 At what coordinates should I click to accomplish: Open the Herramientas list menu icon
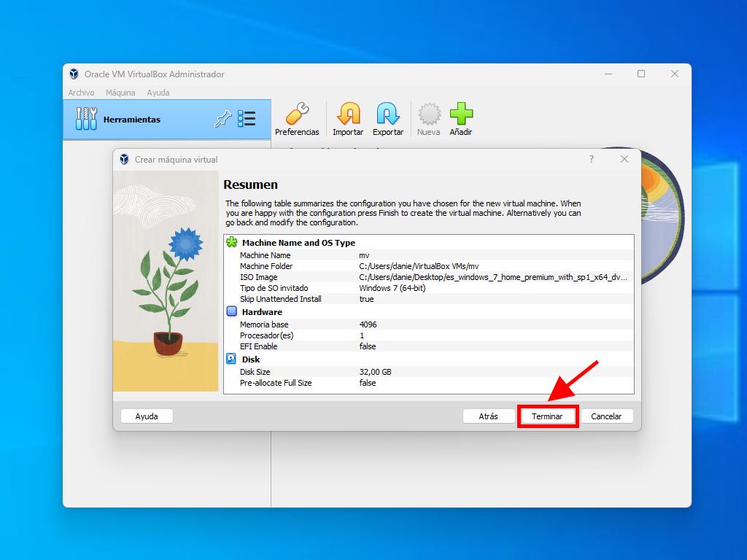tap(247, 120)
